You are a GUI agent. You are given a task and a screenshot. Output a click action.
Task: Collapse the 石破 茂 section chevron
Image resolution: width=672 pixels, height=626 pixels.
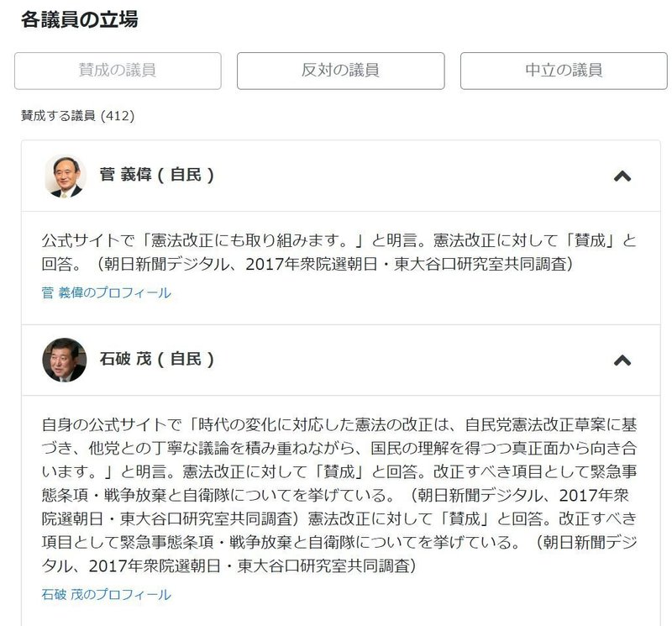pos(622,360)
